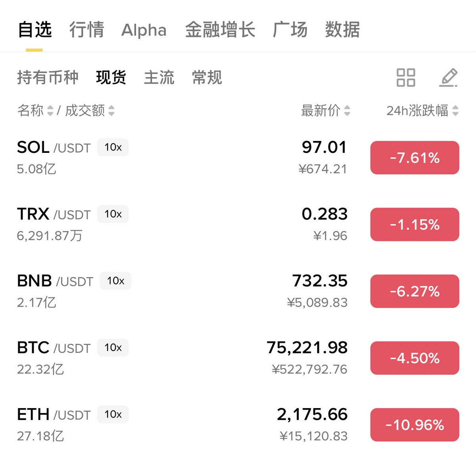Tap the TRX -1.15% change button
476x453 pixels.
[x=415, y=224]
